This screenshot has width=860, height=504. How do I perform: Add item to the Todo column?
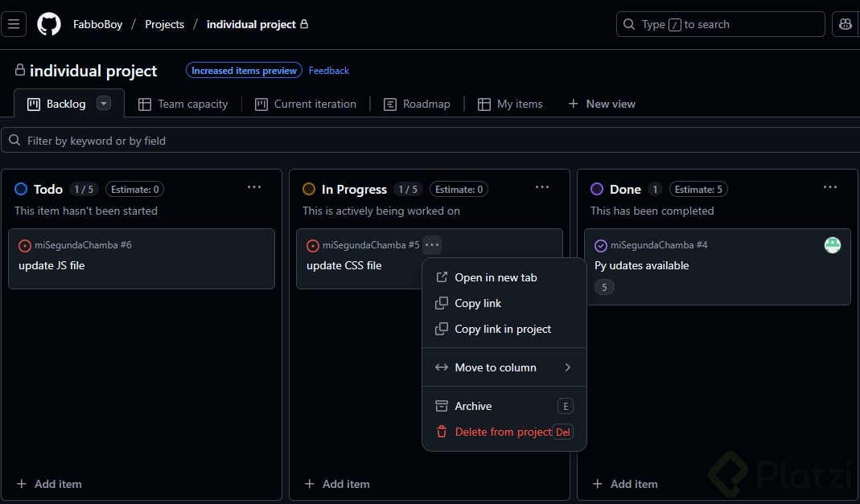click(x=50, y=484)
